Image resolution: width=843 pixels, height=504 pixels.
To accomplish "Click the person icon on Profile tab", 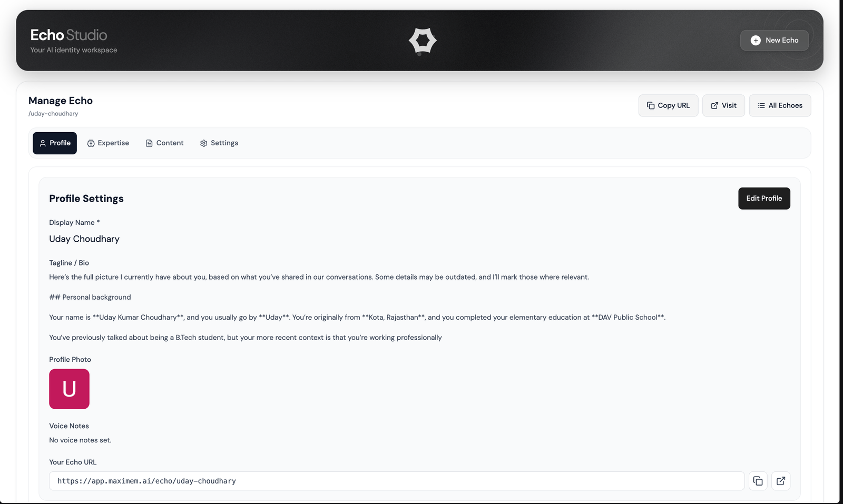I will tap(43, 143).
